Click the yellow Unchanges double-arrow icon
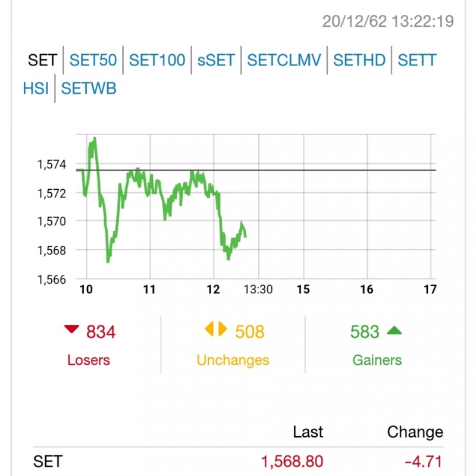 (x=216, y=329)
